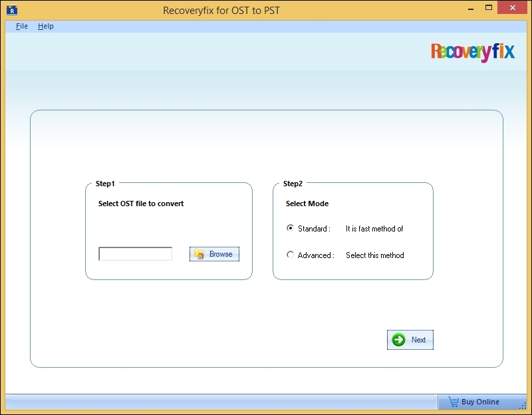Image resolution: width=532 pixels, height=415 pixels.
Task: Click the Recoveryfix logo
Action: (x=473, y=53)
